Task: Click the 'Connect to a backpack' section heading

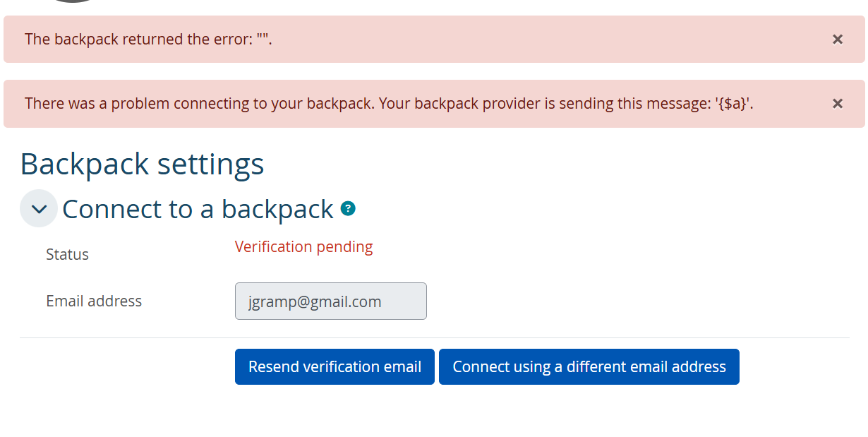Action: tap(198, 209)
